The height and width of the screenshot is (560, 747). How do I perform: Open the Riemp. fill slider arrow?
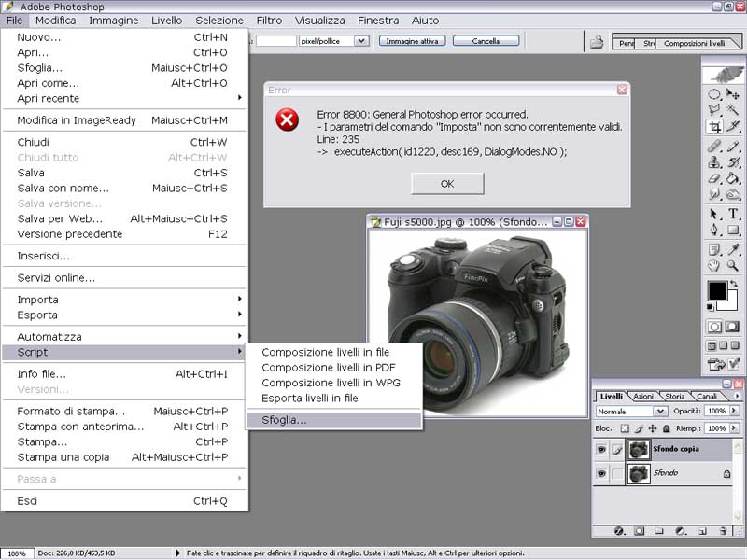pos(734,428)
